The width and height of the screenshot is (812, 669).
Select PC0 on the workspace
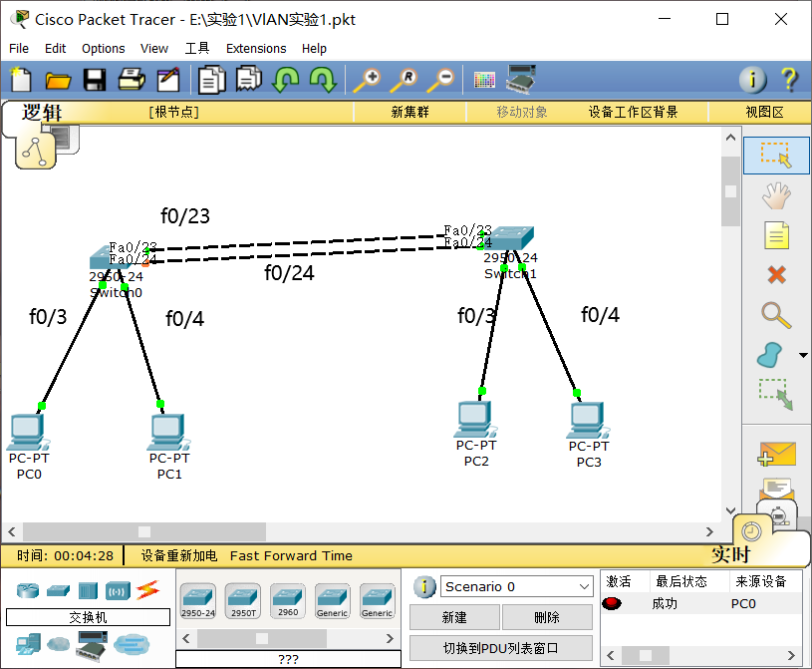(x=28, y=434)
